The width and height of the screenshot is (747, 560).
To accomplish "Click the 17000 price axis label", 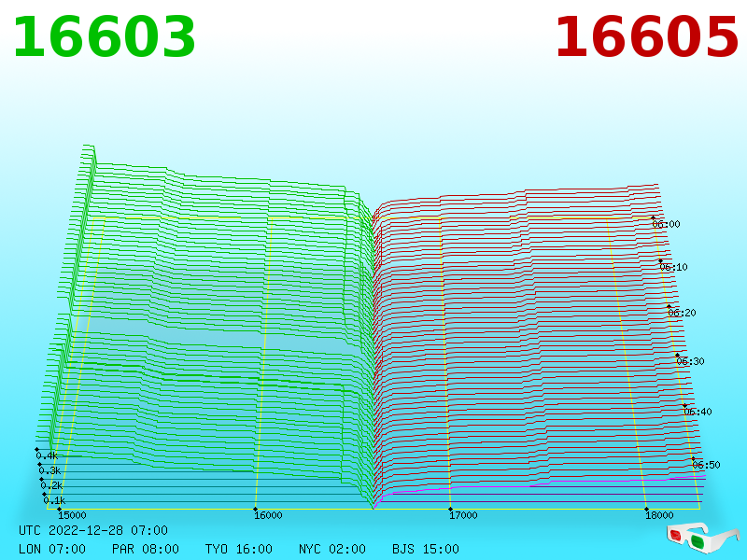I will click(463, 515).
